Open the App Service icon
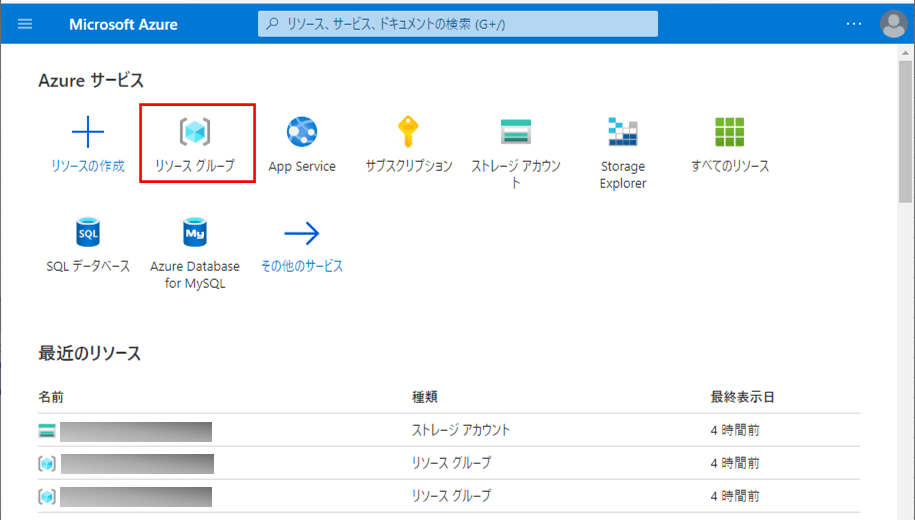915x520 pixels. 302,131
